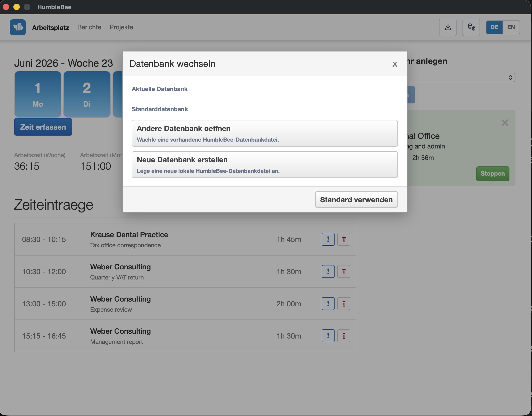532x416 pixels.
Task: Click the Standarddatenbank label in dialog
Action: click(160, 109)
